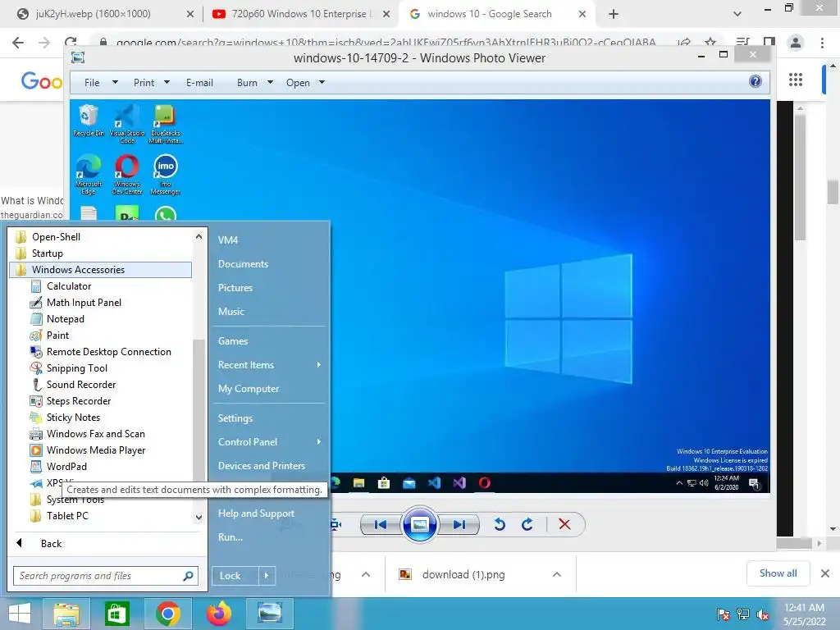This screenshot has width=840, height=630.
Task: Click the Lock button
Action: pos(235,576)
